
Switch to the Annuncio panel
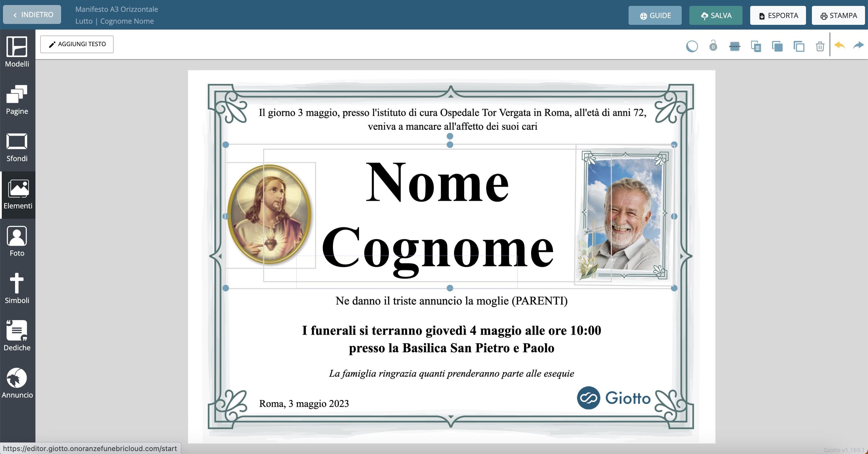coord(17,382)
